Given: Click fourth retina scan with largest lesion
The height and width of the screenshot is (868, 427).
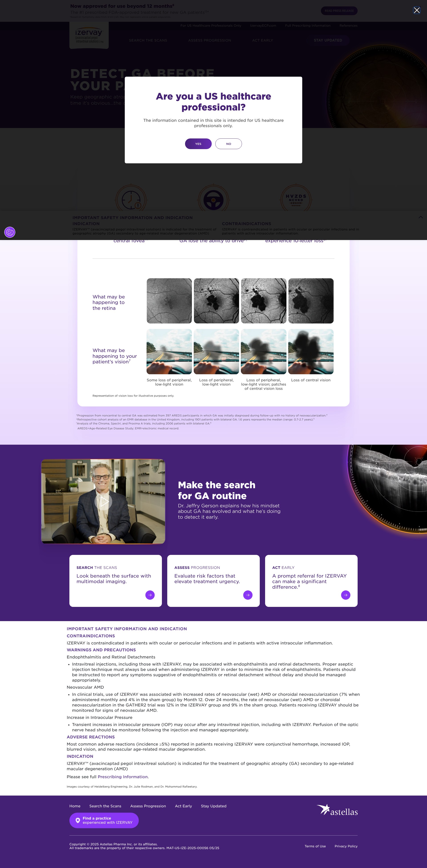Looking at the screenshot, I should pos(311,301).
